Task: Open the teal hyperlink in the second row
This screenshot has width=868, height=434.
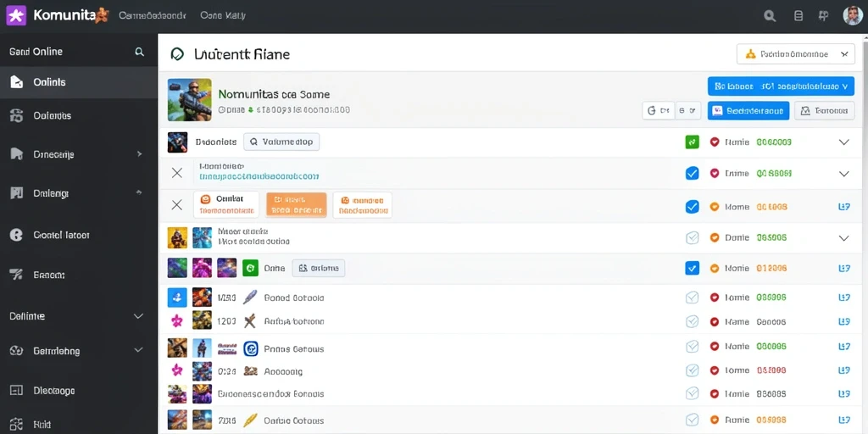Action: 259,176
